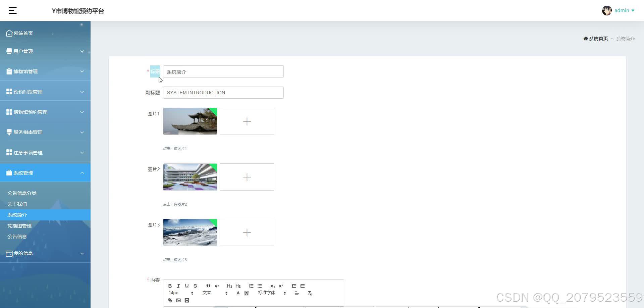Expand the 服务指南管理 sidebar menu
Screen dimensions: 644x308
tap(45, 132)
